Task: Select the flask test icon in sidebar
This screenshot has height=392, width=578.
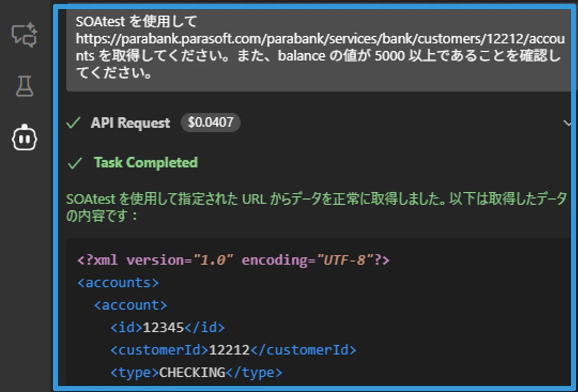Action: pyautogui.click(x=24, y=87)
